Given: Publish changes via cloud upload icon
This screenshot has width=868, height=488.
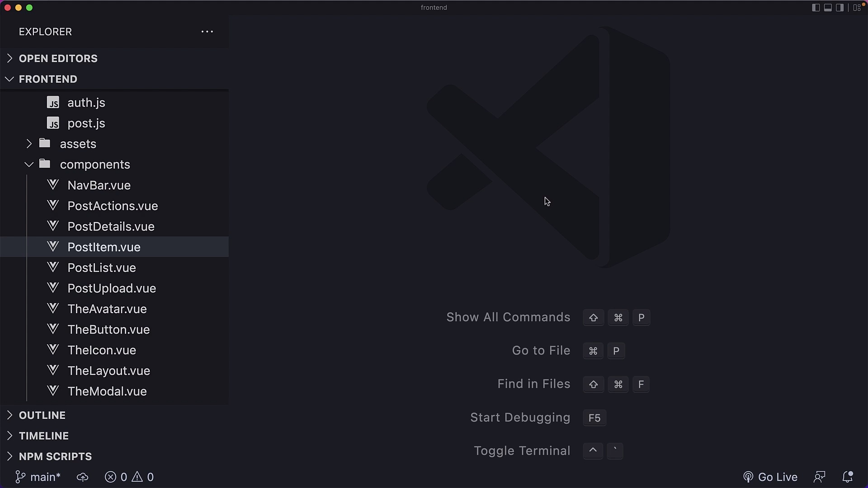Looking at the screenshot, I should tap(82, 477).
